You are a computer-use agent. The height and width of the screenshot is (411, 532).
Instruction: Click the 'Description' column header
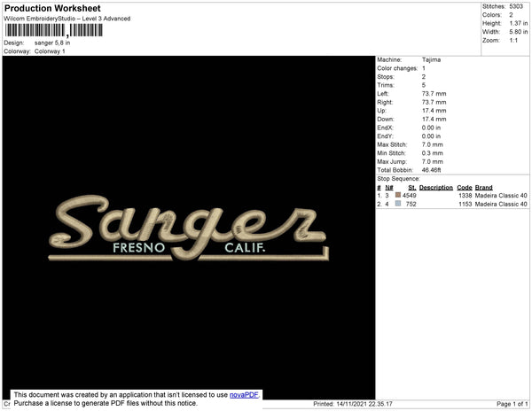(x=436, y=188)
